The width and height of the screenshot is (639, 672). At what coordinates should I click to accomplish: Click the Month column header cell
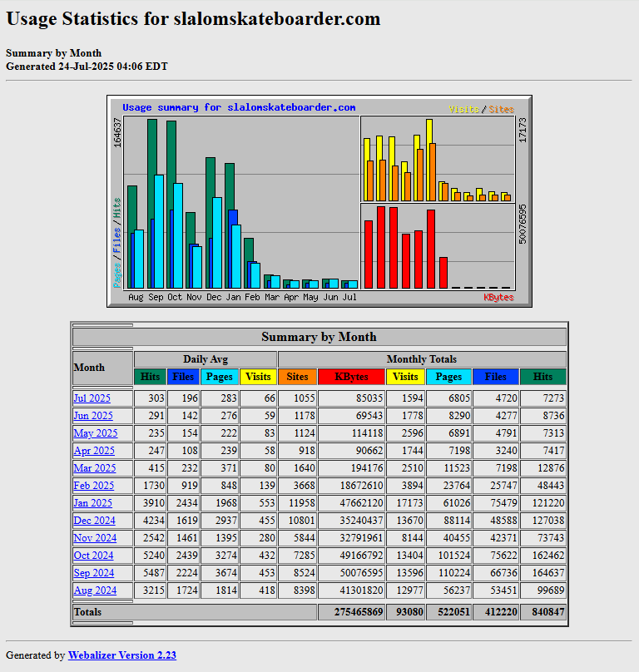pos(102,368)
